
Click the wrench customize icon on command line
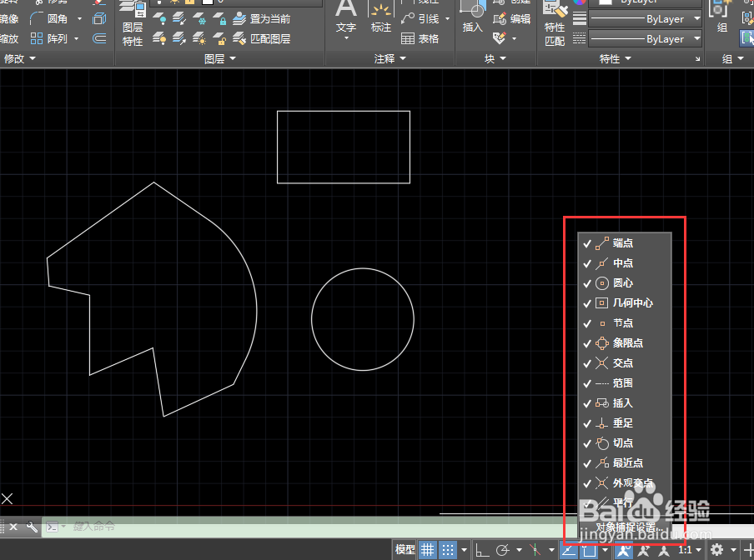click(32, 527)
